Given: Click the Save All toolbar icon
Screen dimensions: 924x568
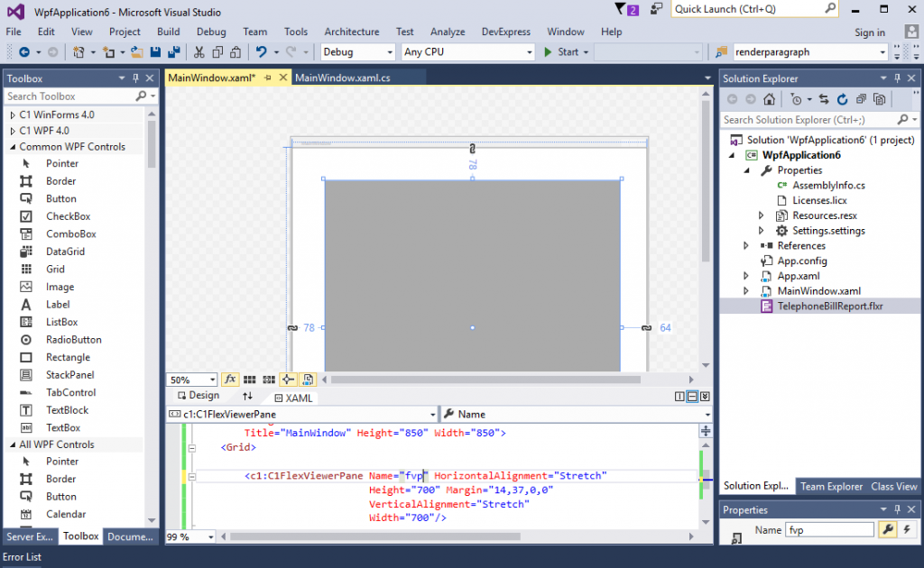Looking at the screenshot, I should tap(174, 51).
